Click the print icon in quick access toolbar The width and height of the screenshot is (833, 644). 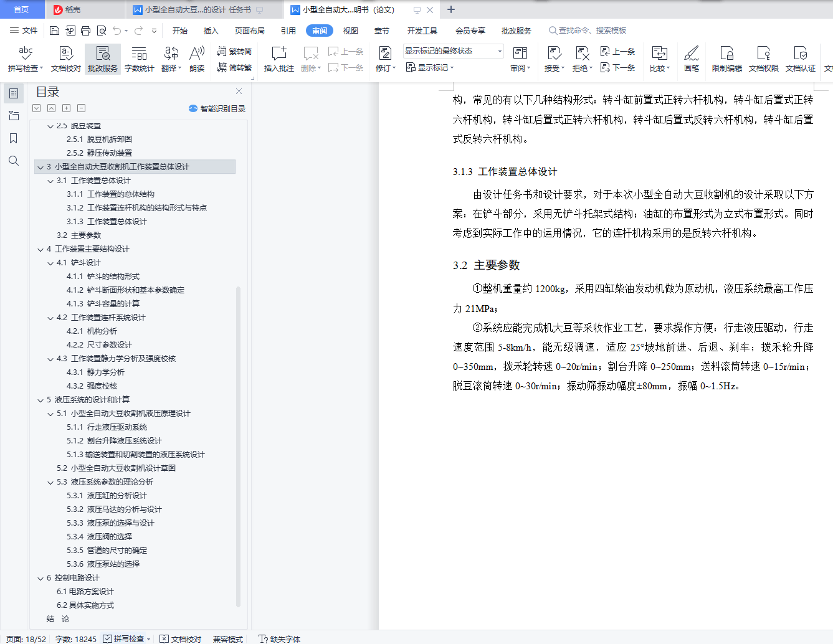pyautogui.click(x=86, y=31)
